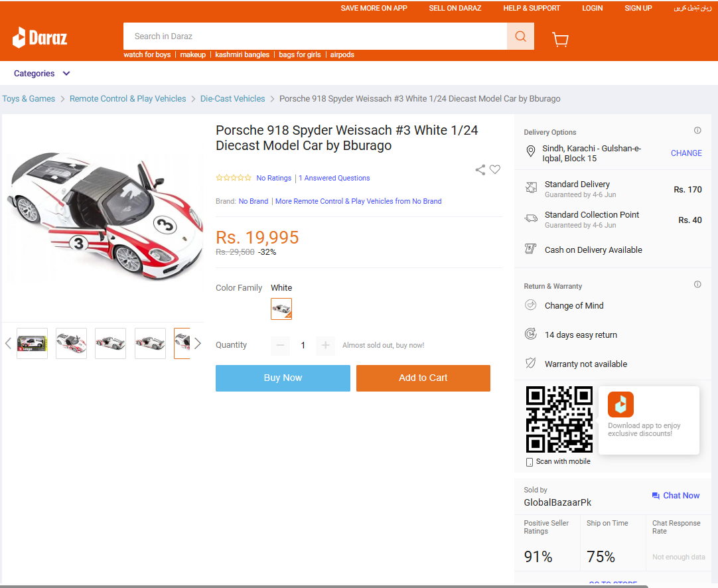Select the second thumbnail, car with red stripes

tap(71, 343)
